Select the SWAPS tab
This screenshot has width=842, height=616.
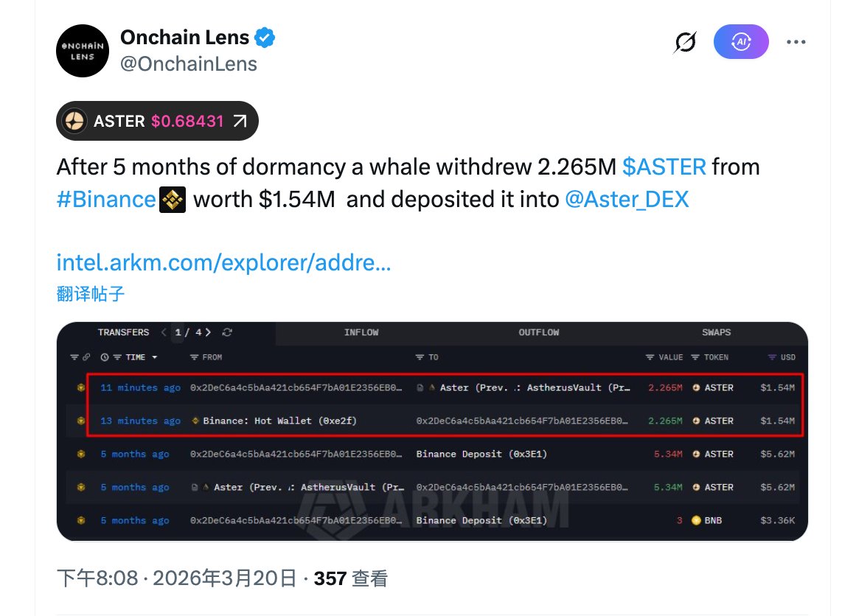click(x=716, y=332)
